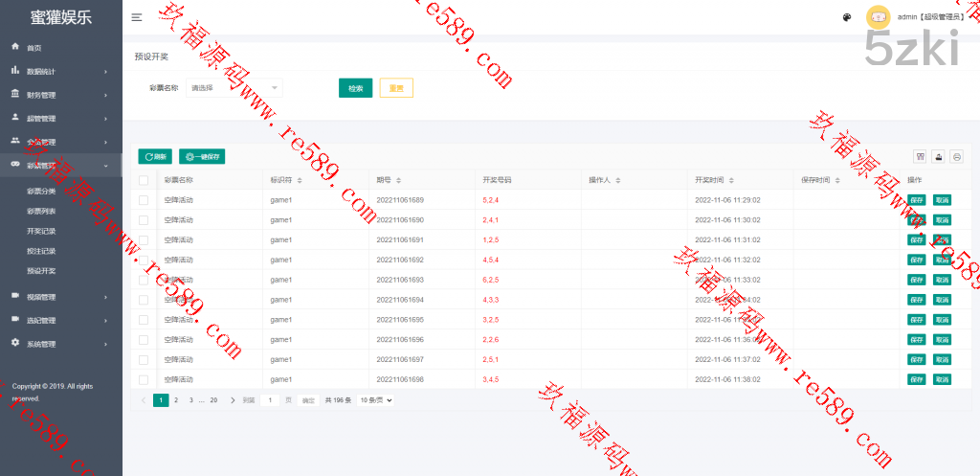
Task: Check the row for period 202211061689
Action: pos(144,200)
